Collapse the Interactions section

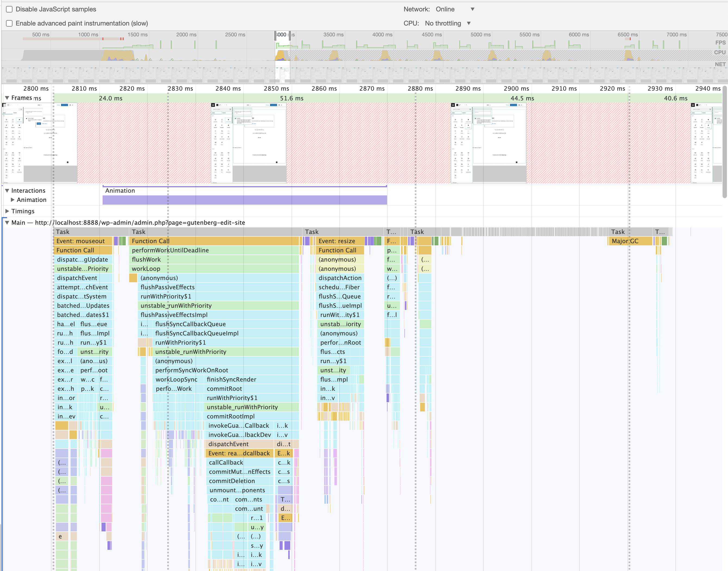7,191
